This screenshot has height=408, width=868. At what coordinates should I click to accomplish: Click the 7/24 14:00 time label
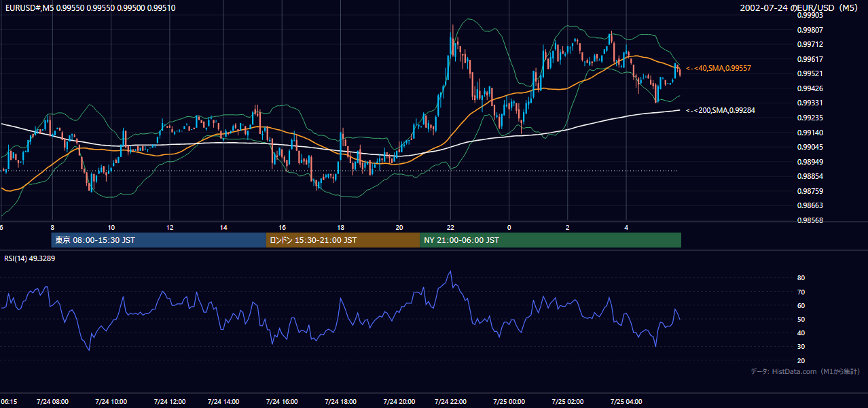(x=224, y=402)
